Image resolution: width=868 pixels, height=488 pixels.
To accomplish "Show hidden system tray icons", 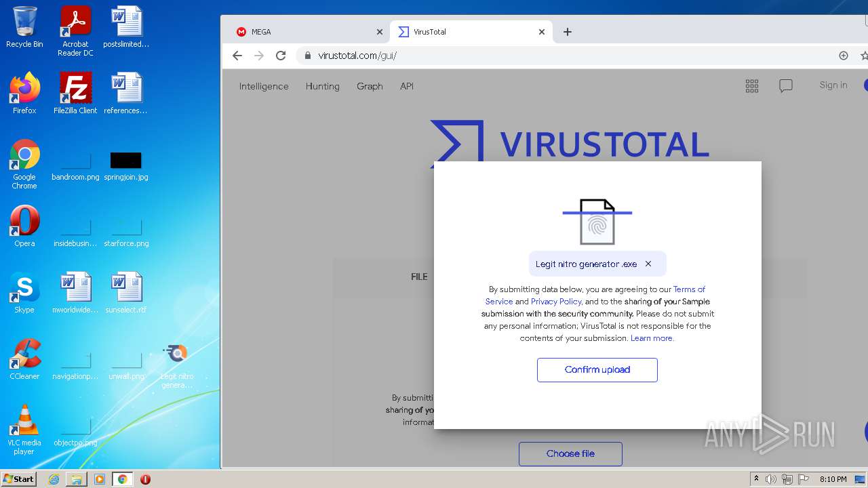I will point(757,479).
